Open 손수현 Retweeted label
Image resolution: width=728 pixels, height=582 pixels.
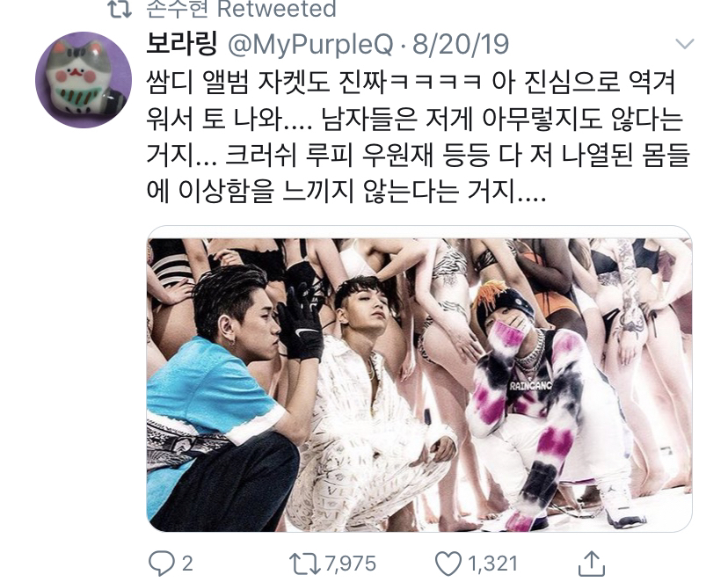coord(241,9)
